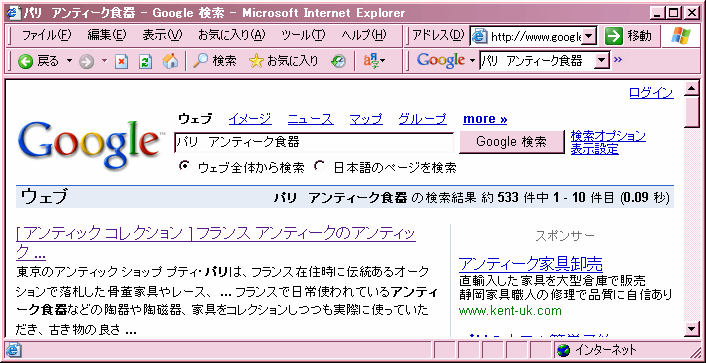Refresh the page with green arrows icon
Viewport: 706px width, 363px height.
tap(145, 61)
